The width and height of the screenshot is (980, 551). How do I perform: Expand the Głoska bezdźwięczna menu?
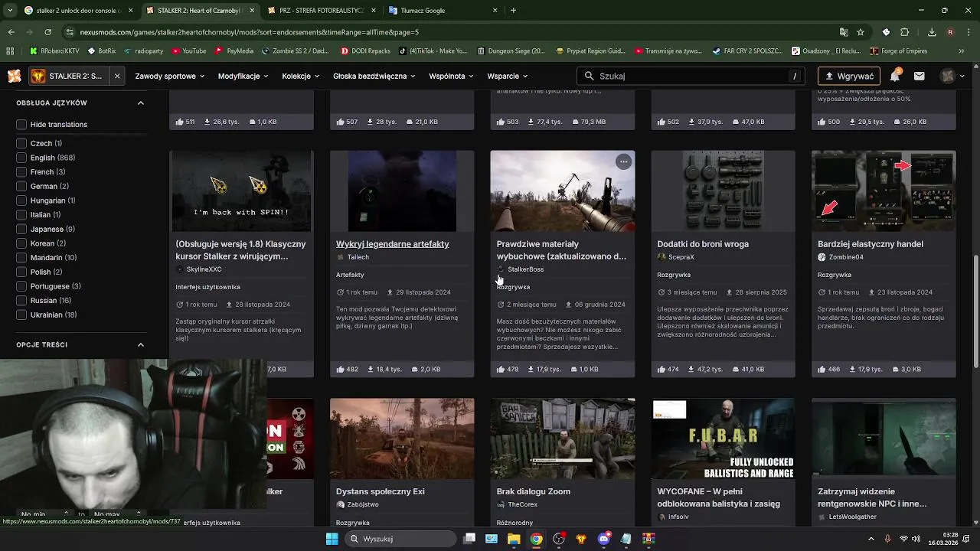(374, 76)
